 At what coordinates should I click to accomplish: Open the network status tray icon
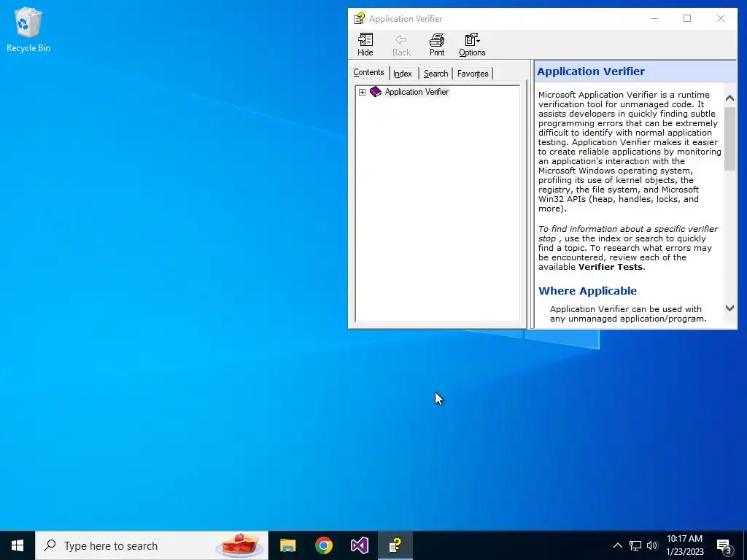(635, 545)
